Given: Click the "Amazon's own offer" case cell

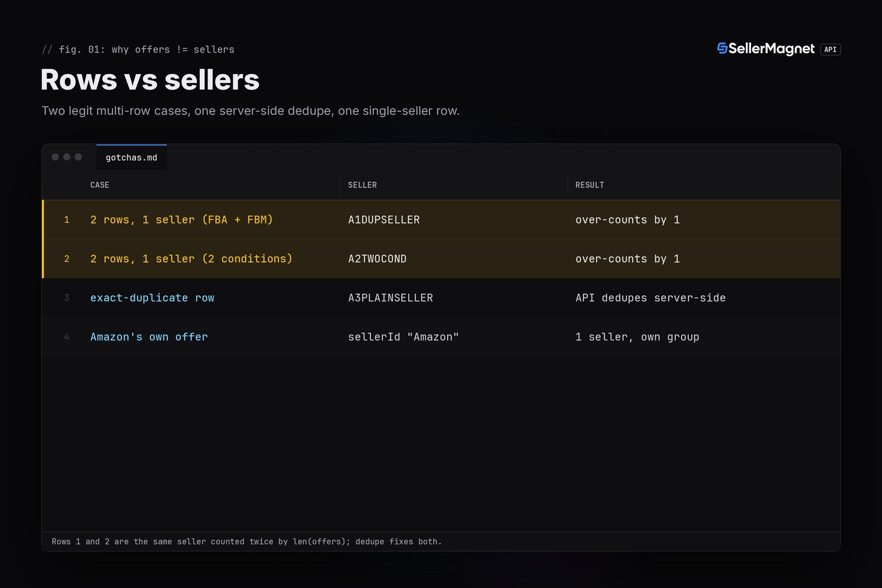Looking at the screenshot, I should (149, 337).
